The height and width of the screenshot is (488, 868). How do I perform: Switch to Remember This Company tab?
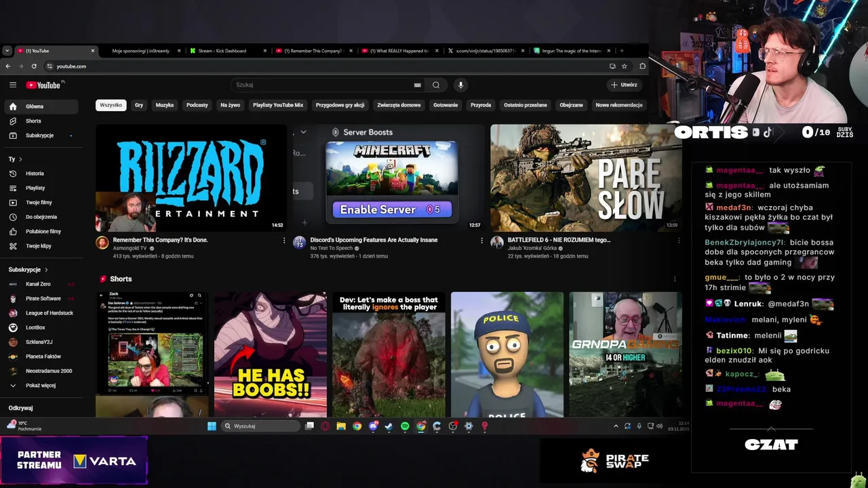[313, 51]
